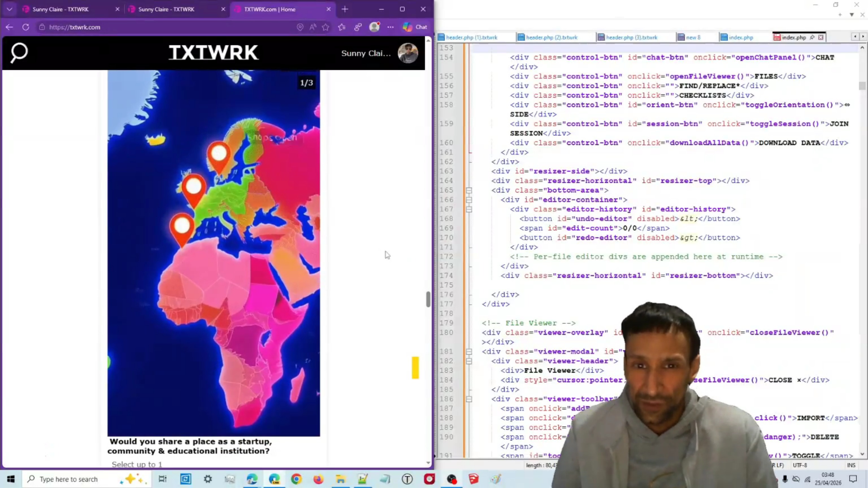
Task: Collapse code fold at line 181
Action: (469, 352)
